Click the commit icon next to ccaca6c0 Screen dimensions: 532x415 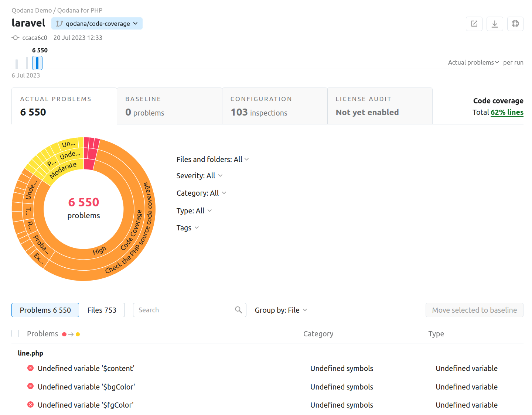pyautogui.click(x=16, y=38)
